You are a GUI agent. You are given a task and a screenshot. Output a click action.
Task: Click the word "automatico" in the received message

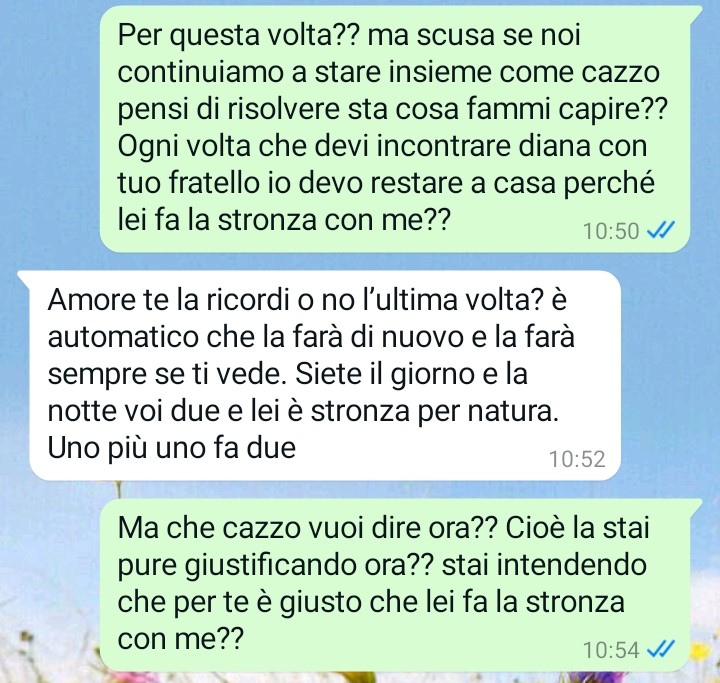123,337
